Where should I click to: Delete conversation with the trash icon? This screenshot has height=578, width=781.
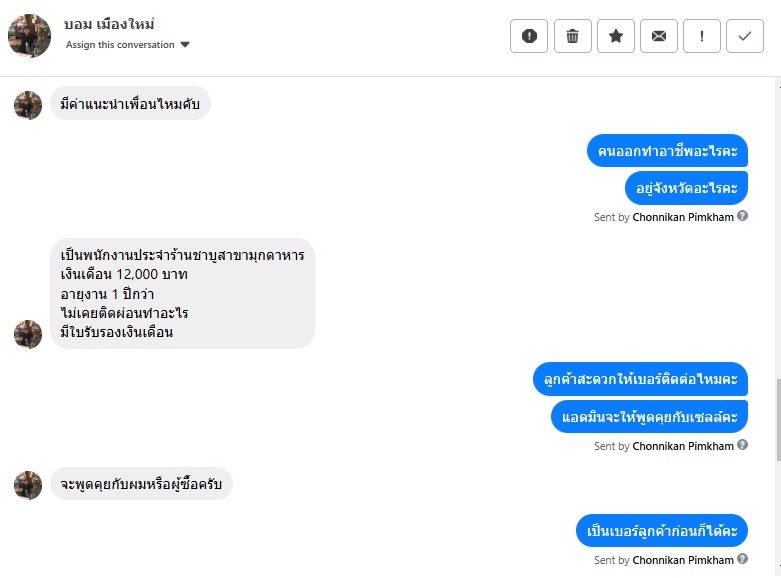(572, 36)
